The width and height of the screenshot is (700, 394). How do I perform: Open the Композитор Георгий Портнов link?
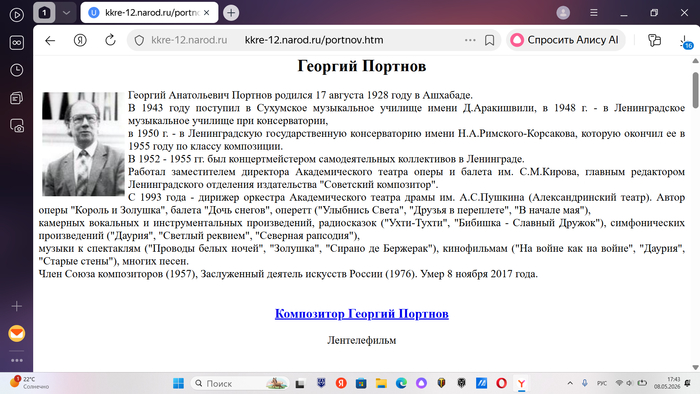pyautogui.click(x=362, y=314)
